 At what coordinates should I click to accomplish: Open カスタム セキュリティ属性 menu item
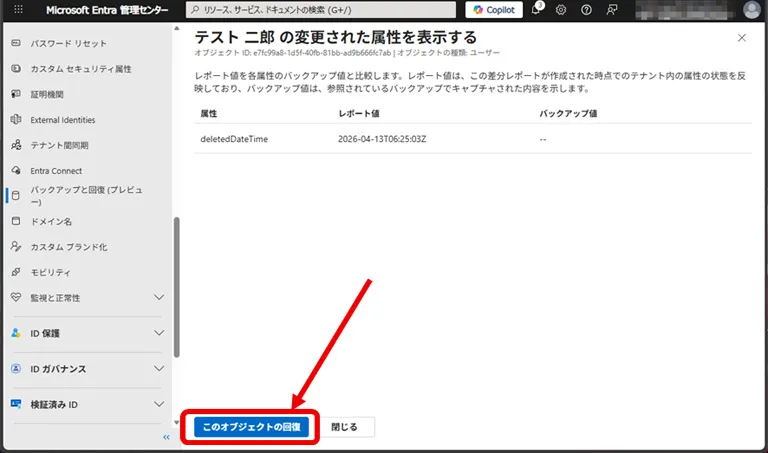click(x=81, y=69)
